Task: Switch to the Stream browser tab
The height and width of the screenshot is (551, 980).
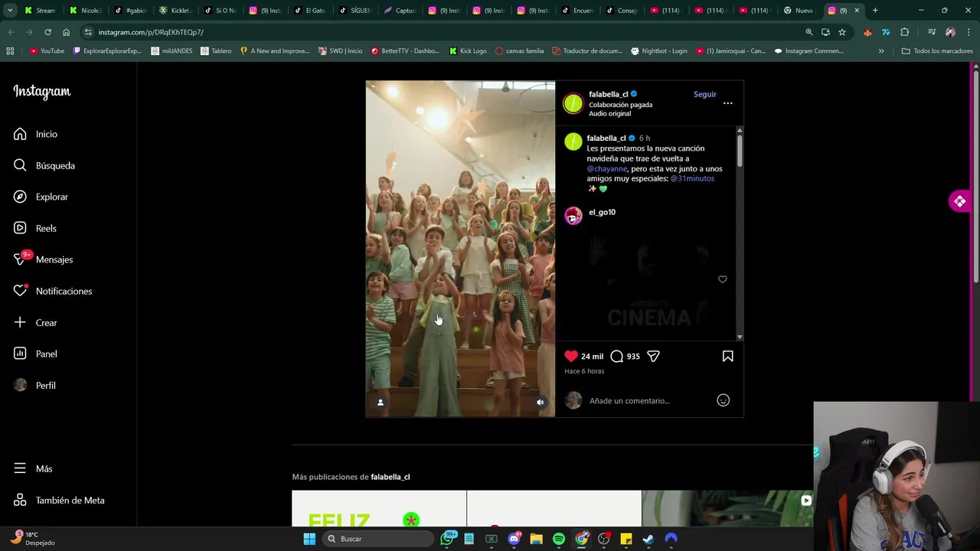Action: point(40,11)
